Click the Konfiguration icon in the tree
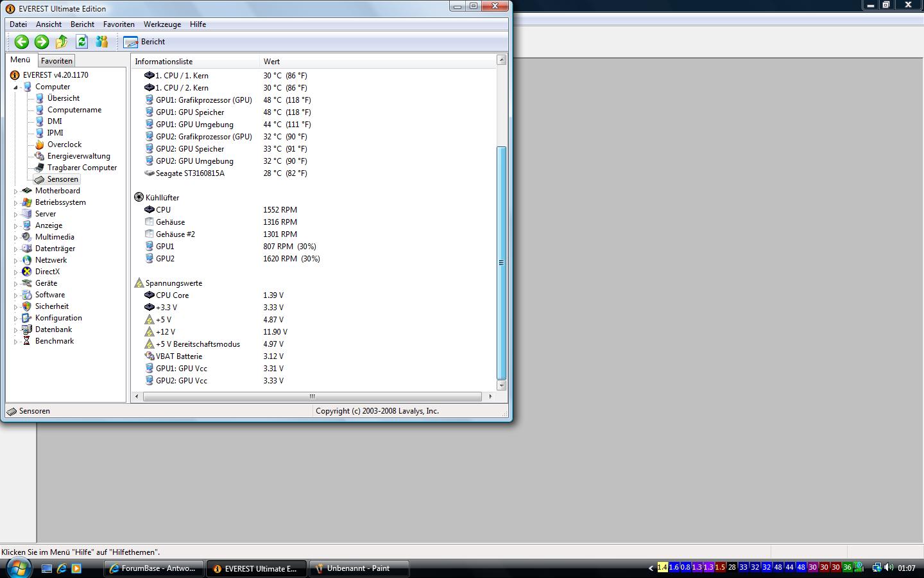Image resolution: width=924 pixels, height=578 pixels. tap(27, 318)
